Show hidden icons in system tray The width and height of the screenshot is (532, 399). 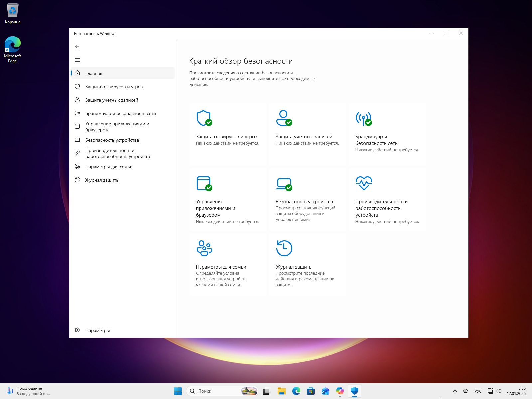455,391
